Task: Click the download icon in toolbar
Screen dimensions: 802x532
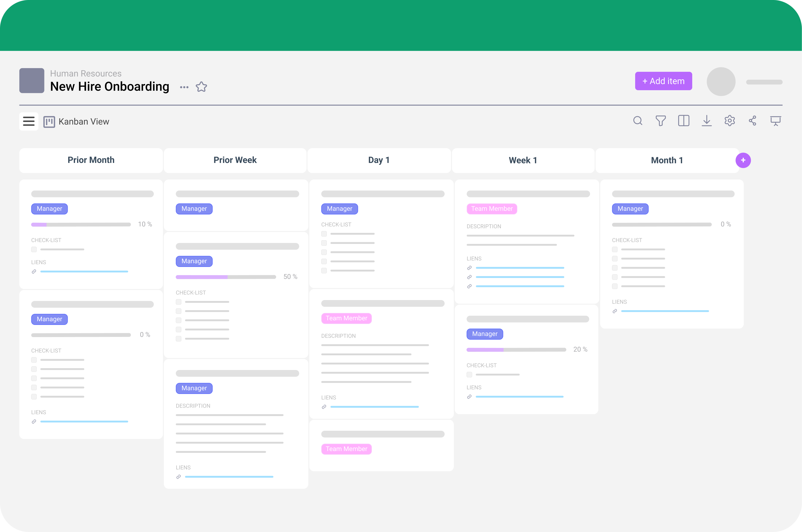Action: tap(707, 121)
